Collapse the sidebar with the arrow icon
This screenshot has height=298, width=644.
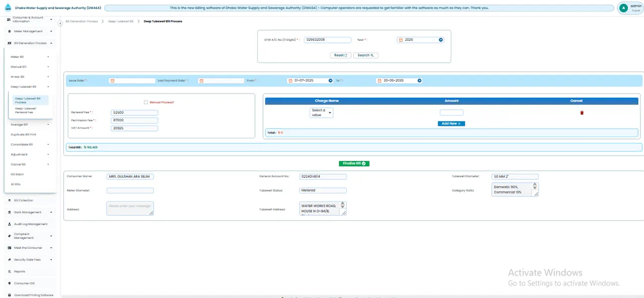point(60,23)
